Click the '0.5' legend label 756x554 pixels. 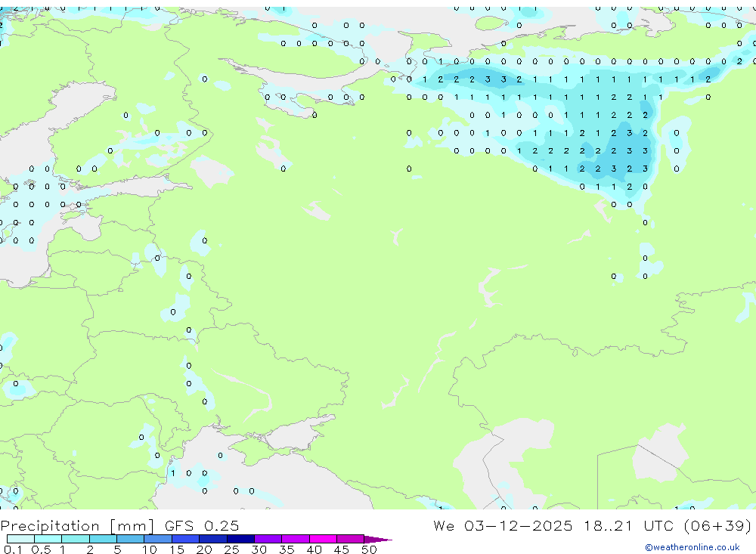tap(41, 549)
